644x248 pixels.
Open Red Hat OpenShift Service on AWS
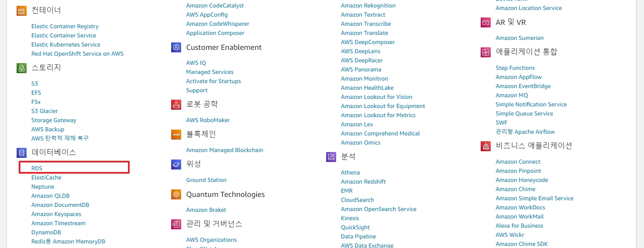click(x=77, y=54)
